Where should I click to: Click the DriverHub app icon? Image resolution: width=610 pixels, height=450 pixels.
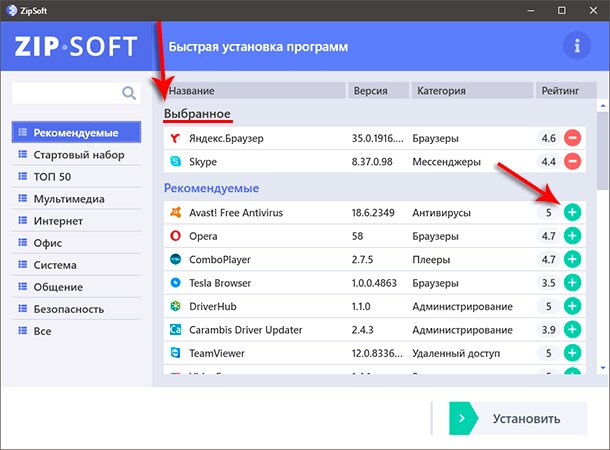[x=175, y=306]
